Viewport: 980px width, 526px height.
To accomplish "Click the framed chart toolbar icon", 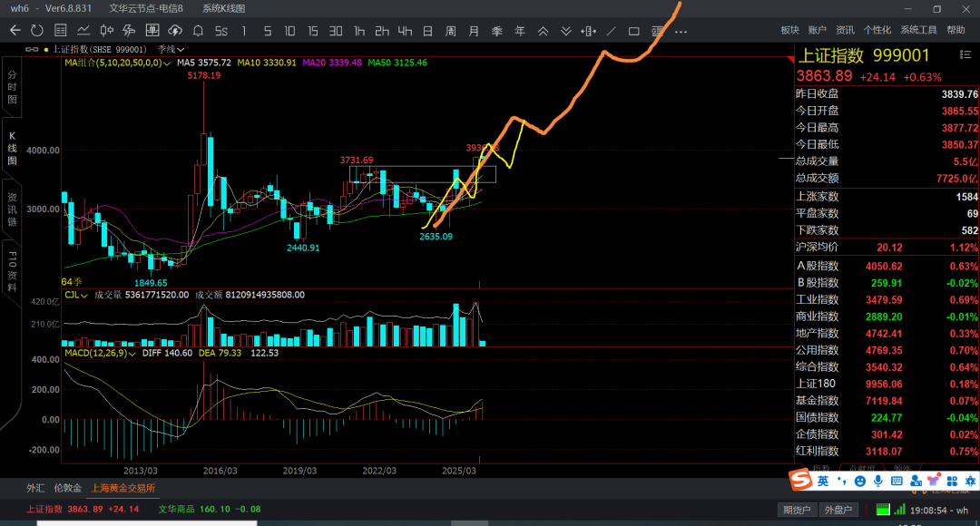I will [x=152, y=31].
